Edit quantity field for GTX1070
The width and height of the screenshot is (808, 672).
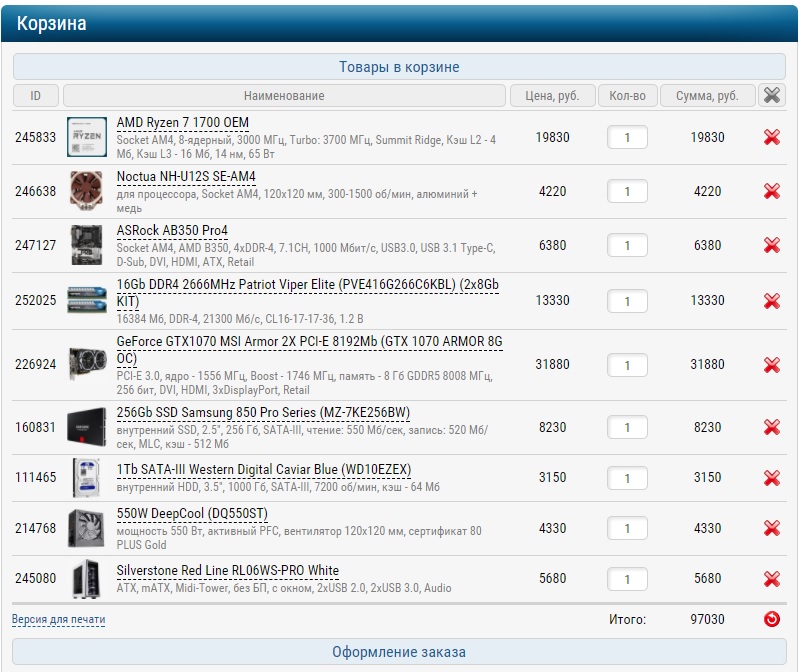click(627, 365)
